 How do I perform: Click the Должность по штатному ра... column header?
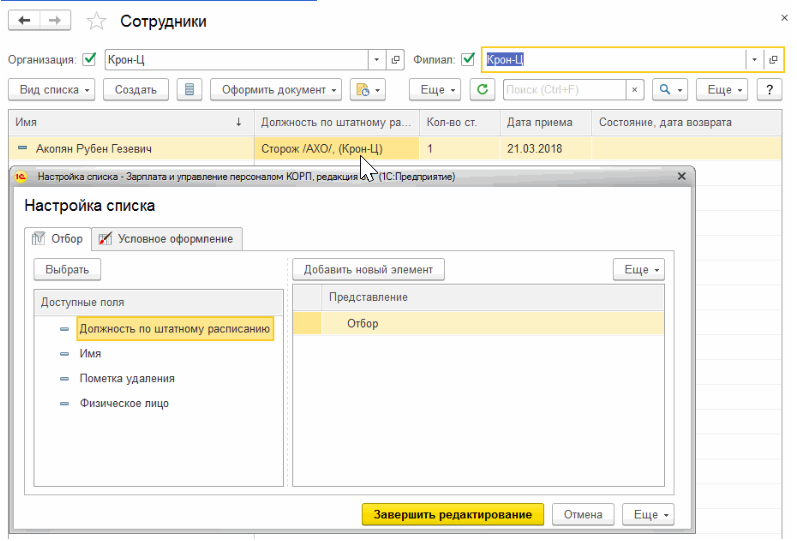click(336, 123)
